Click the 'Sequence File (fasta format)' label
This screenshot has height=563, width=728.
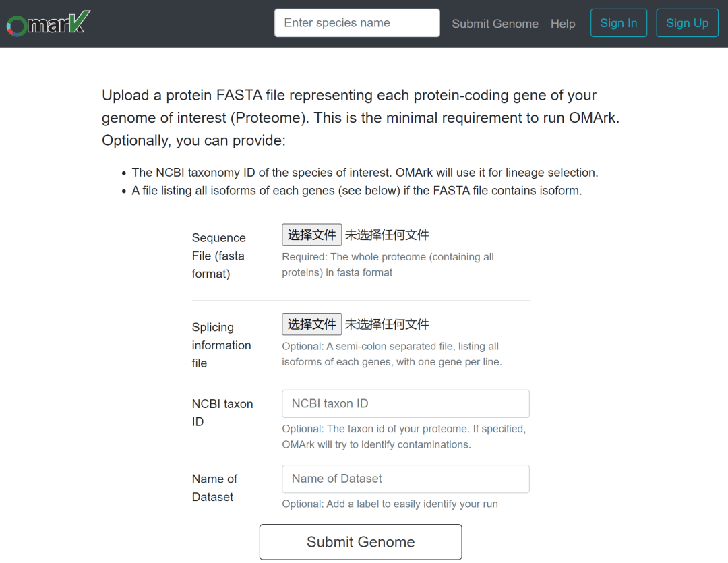[x=218, y=256]
